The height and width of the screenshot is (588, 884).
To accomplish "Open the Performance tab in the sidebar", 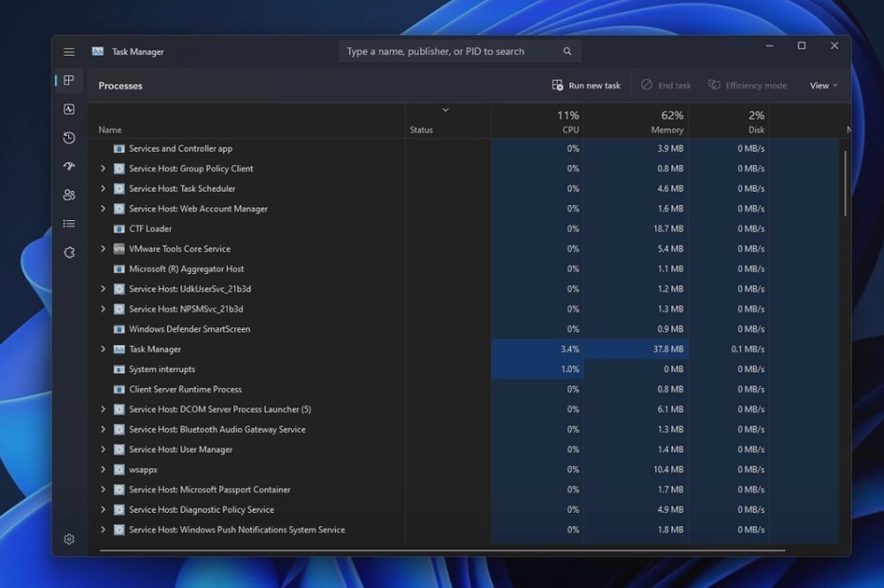I will point(69,109).
